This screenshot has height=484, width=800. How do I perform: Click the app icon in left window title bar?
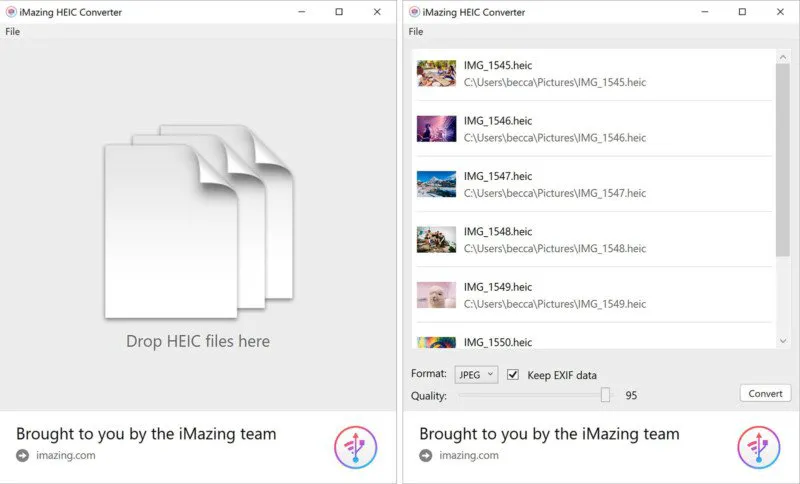pyautogui.click(x=10, y=12)
